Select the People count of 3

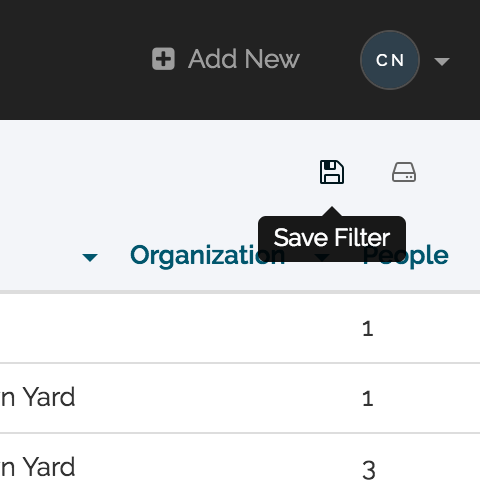click(369, 469)
